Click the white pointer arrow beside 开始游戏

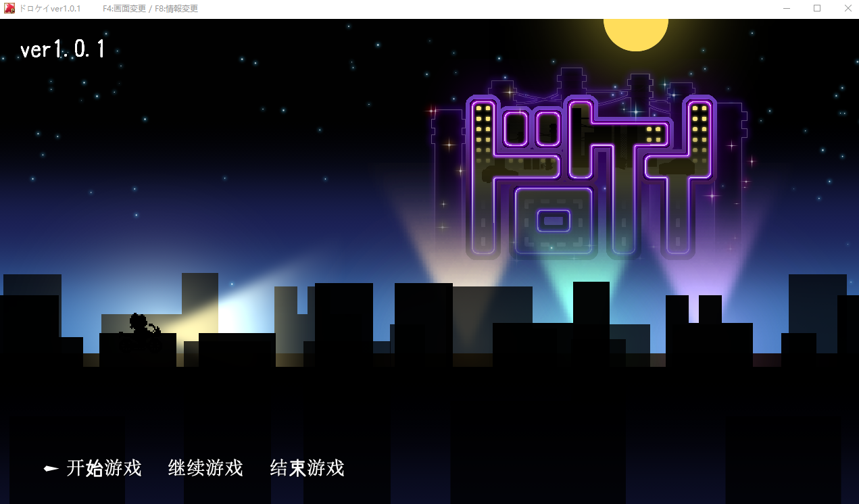pyautogui.click(x=51, y=469)
